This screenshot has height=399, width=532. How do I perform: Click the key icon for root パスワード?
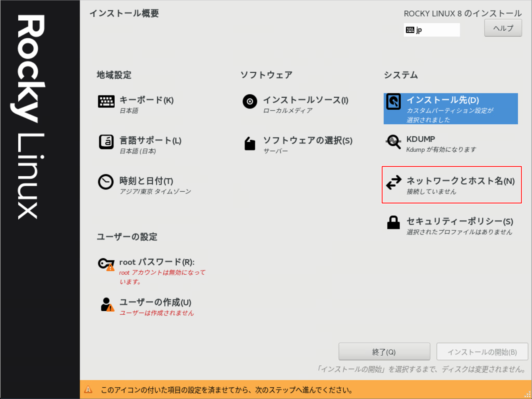point(106,264)
